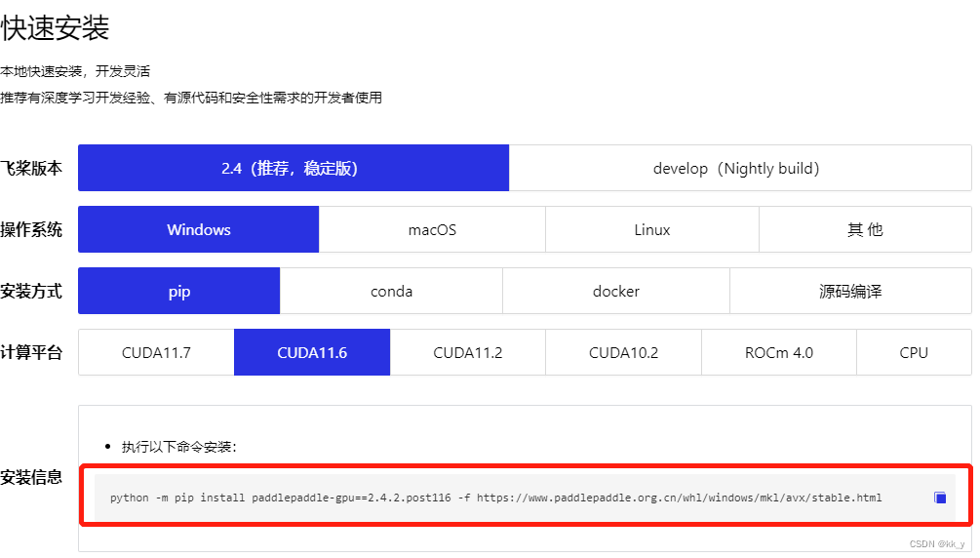Pick CPU compute platform
This screenshot has height=558, width=980.
tap(914, 352)
